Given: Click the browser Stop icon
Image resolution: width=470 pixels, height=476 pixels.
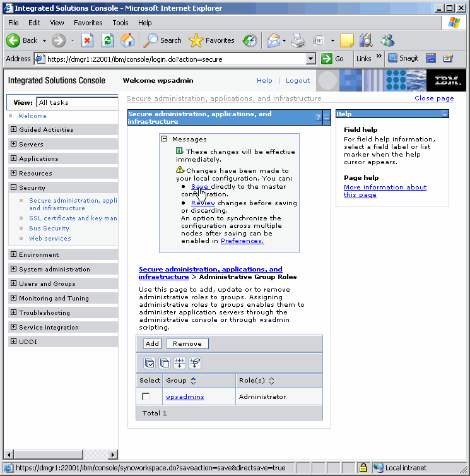Looking at the screenshot, I should pyautogui.click(x=88, y=40).
